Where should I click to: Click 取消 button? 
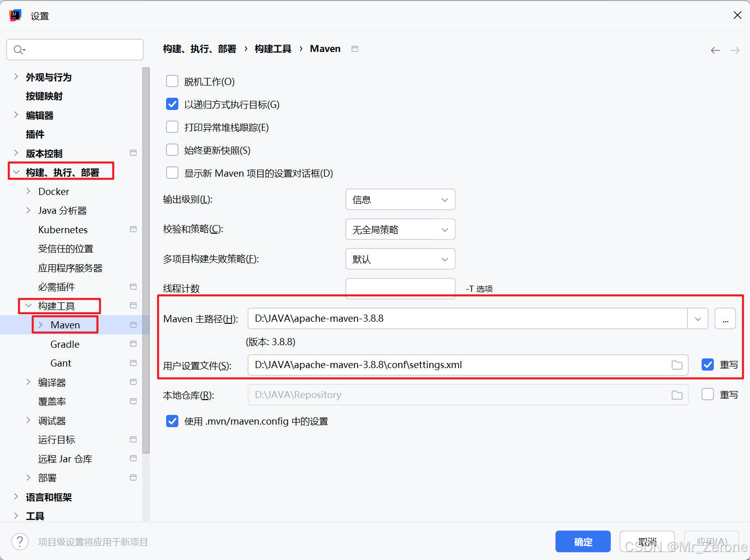(647, 542)
